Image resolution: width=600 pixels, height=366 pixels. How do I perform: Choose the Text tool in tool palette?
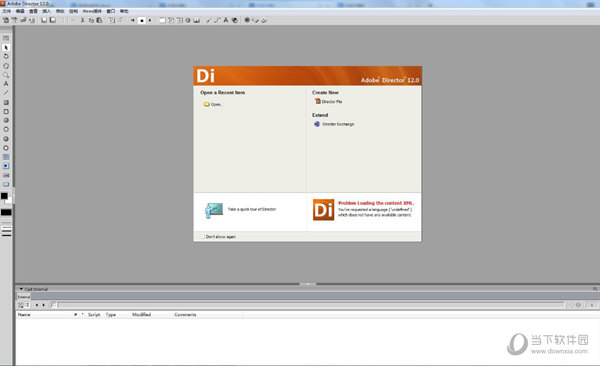click(x=6, y=84)
